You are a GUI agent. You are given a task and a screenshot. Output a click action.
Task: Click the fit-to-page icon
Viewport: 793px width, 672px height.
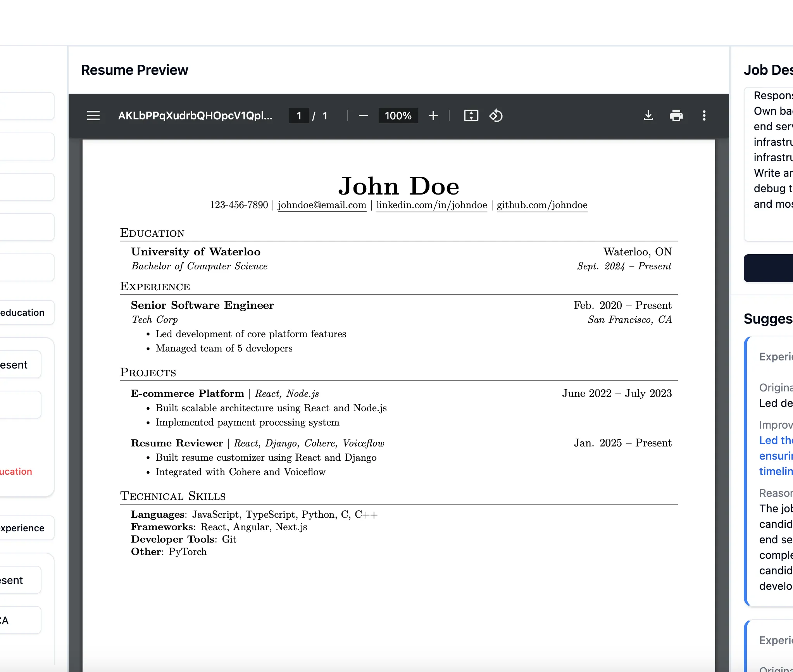471,115
